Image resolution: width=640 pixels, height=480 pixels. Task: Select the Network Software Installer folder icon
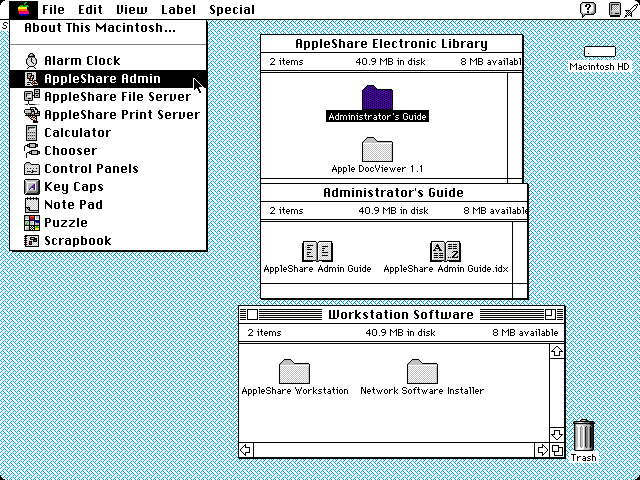coord(422,371)
